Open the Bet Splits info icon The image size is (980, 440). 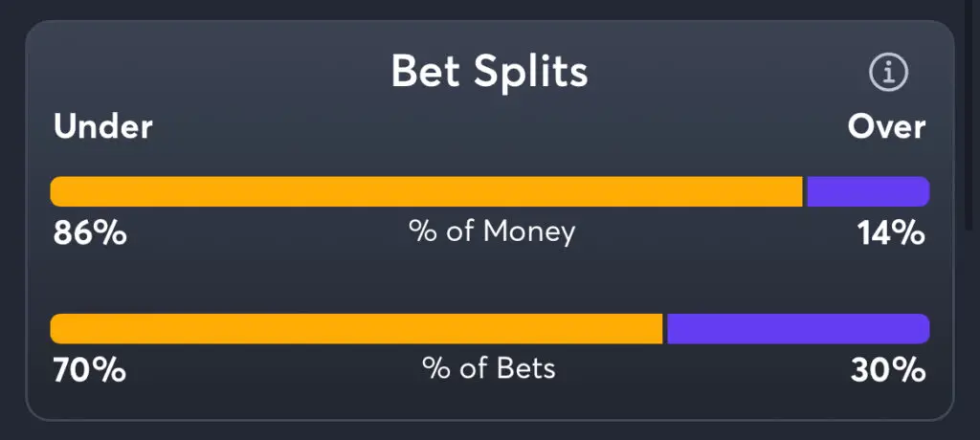(x=888, y=72)
